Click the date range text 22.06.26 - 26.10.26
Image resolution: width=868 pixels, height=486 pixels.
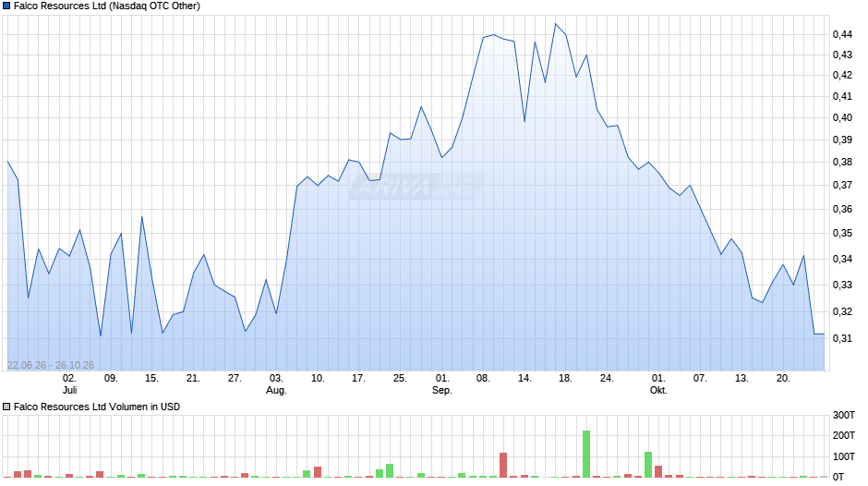click(x=51, y=365)
